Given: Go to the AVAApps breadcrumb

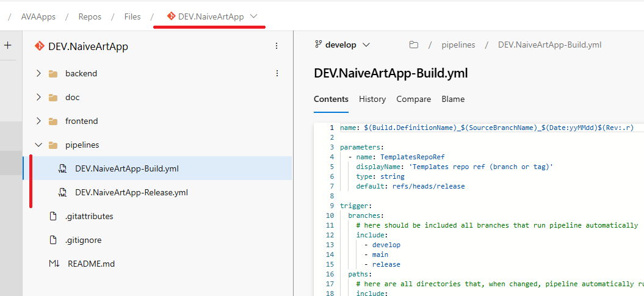Looking at the screenshot, I should coord(38,17).
